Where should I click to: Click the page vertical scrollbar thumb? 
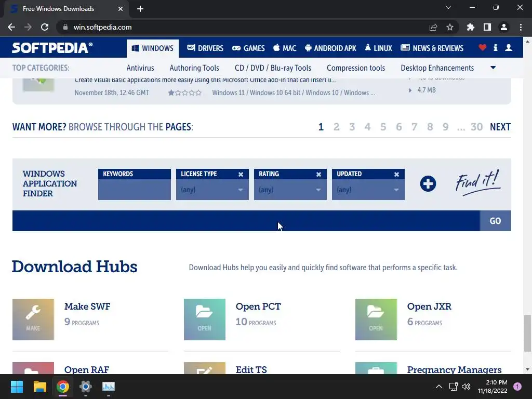(527, 333)
